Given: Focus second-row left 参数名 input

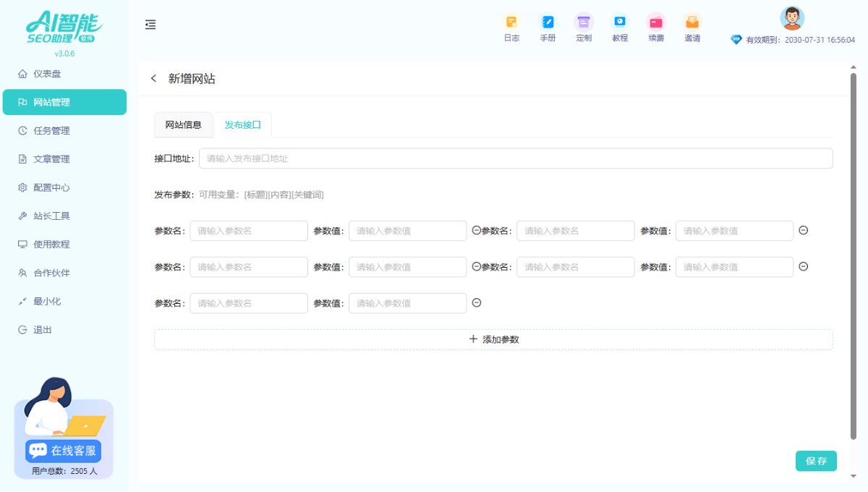Looking at the screenshot, I should click(x=249, y=267).
